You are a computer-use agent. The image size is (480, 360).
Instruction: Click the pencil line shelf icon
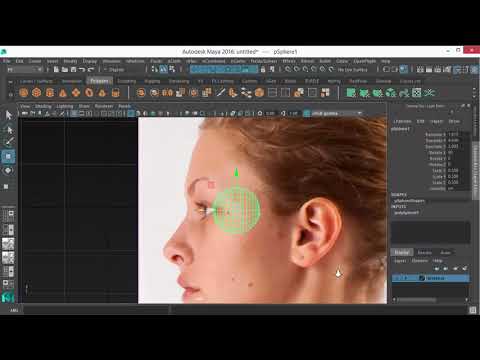tap(220, 92)
